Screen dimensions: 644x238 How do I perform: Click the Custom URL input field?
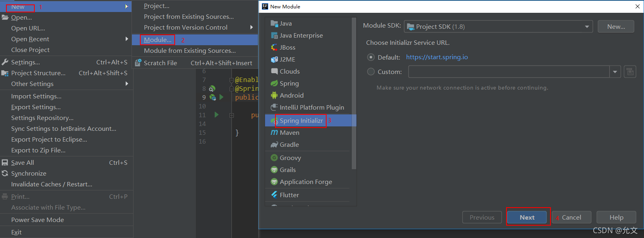[x=509, y=72]
